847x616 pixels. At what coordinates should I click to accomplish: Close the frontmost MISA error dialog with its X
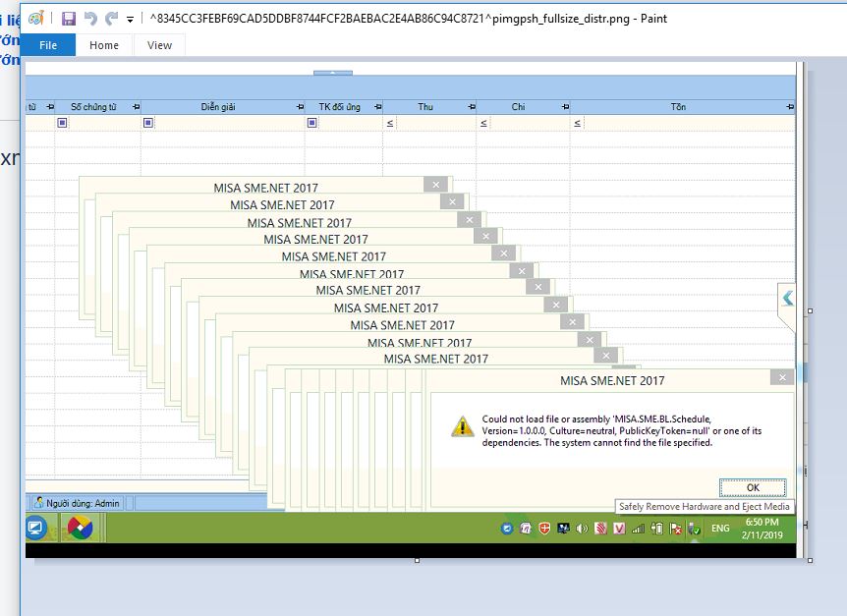coord(782,377)
